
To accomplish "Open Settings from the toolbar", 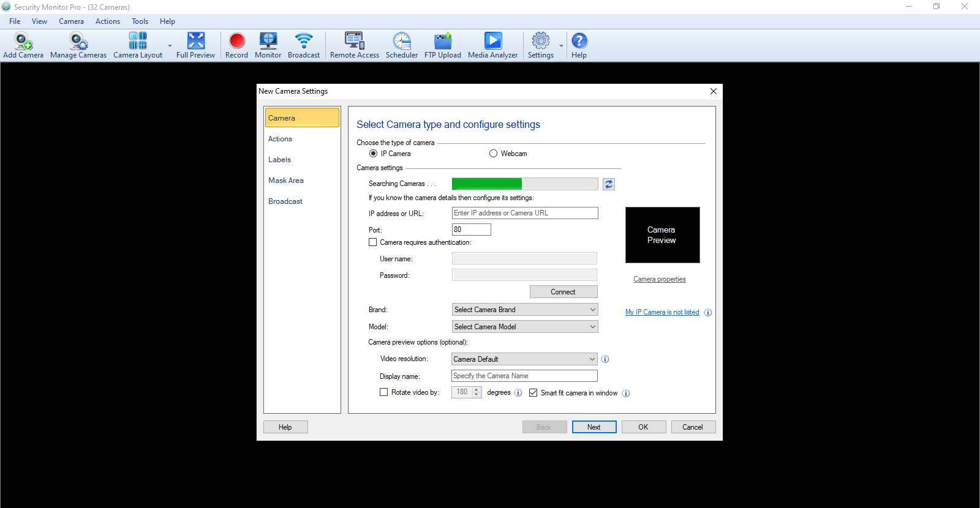I will [540, 45].
